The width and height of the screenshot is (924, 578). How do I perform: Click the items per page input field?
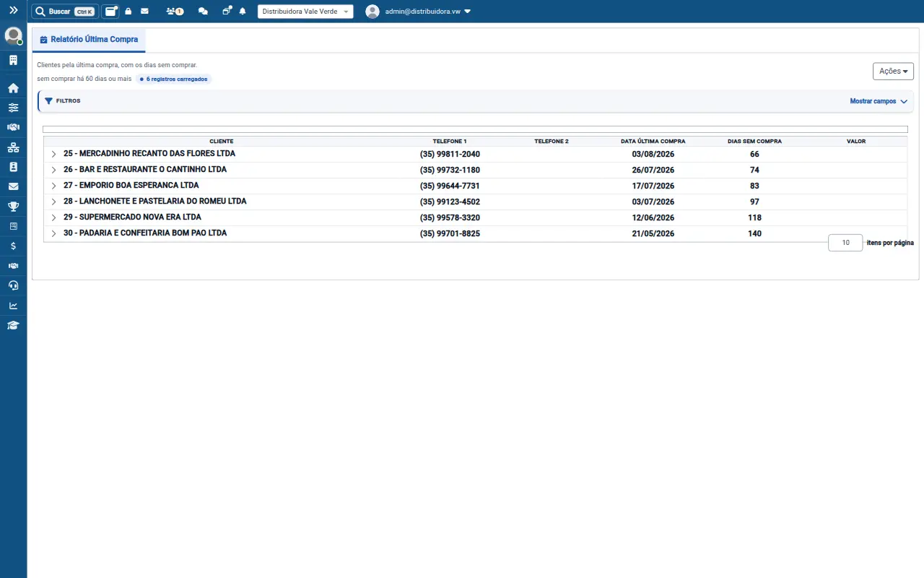845,243
